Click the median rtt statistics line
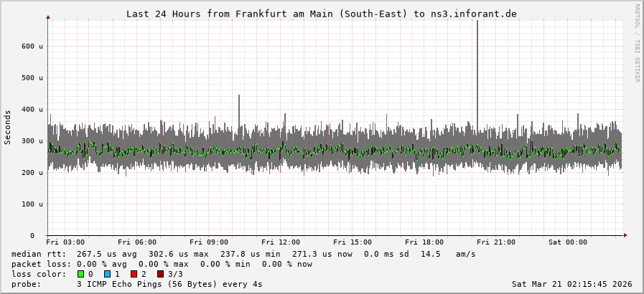 [x=243, y=254]
